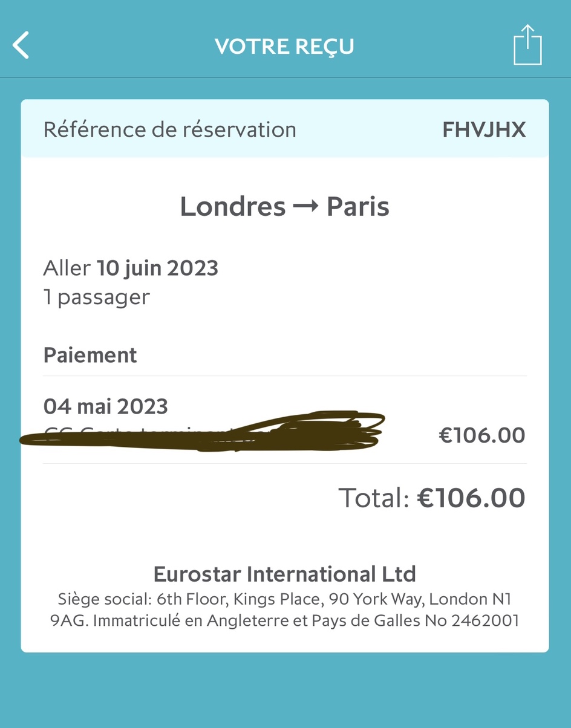
Task: Tap the Eurostar International Ltd name
Action: coord(285,573)
